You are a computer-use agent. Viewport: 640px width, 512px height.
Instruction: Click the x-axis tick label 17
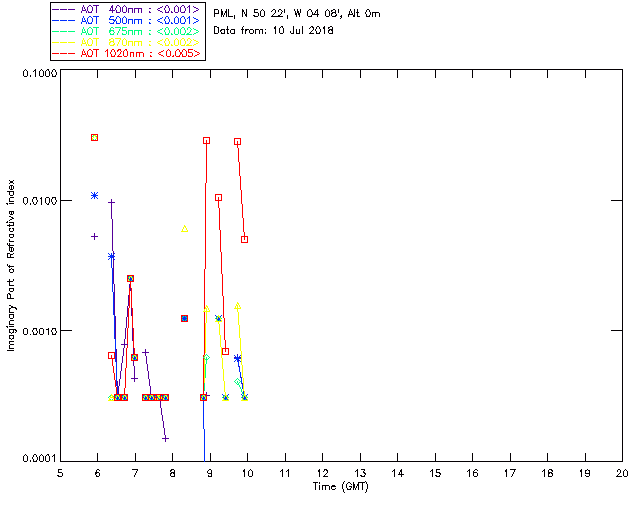pos(510,473)
